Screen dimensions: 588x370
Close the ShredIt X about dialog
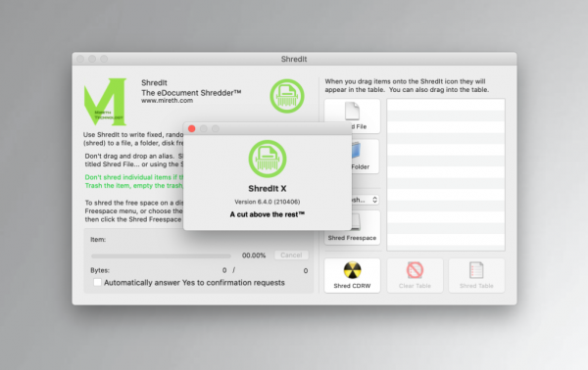192,129
